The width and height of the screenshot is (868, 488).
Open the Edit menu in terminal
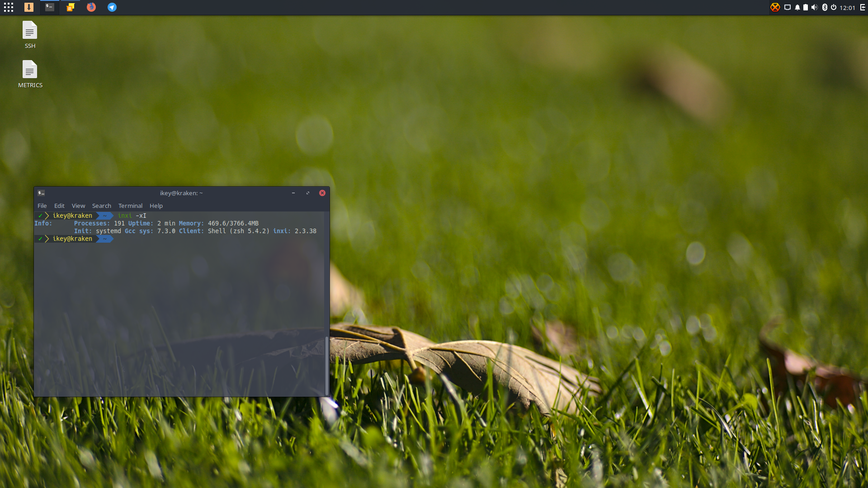pos(59,206)
